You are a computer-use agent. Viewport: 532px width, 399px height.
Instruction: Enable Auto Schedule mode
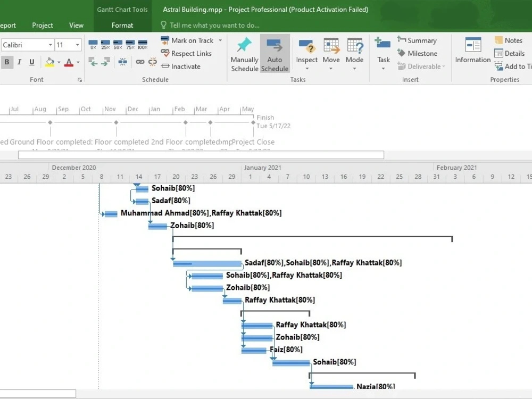(x=275, y=53)
